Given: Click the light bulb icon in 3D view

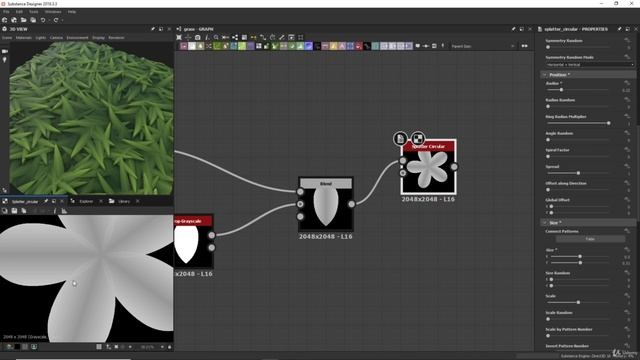Looking at the screenshot, I should click(4, 60).
